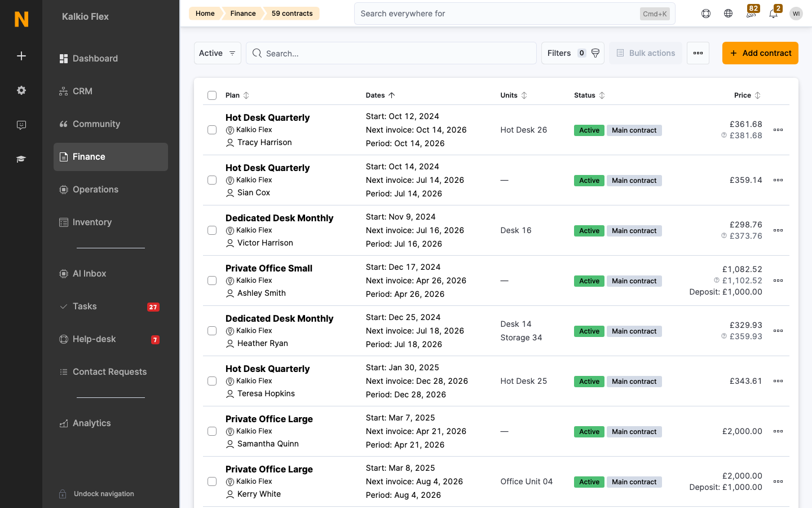The width and height of the screenshot is (812, 508).
Task: Click the Add contract button
Action: (x=760, y=53)
